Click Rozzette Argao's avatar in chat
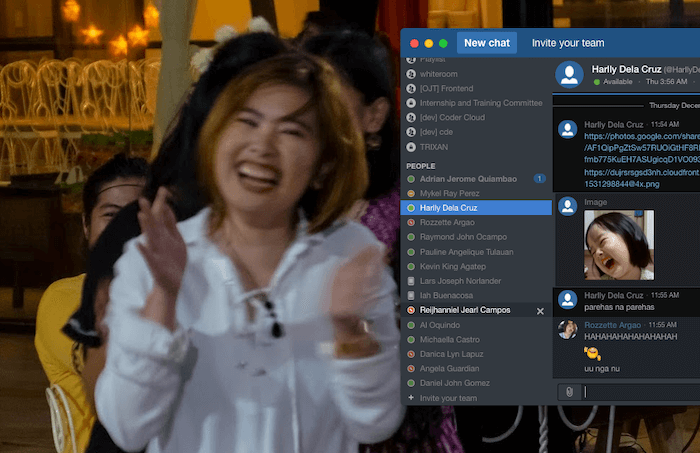The image size is (700, 453). click(x=567, y=330)
